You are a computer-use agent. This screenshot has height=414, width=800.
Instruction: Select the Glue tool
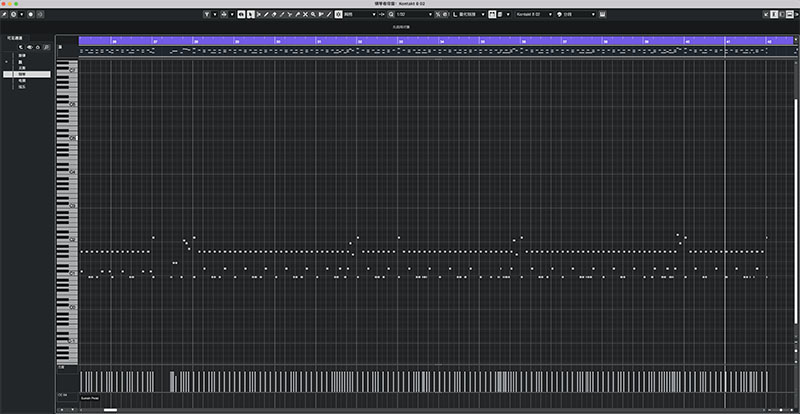[297, 14]
